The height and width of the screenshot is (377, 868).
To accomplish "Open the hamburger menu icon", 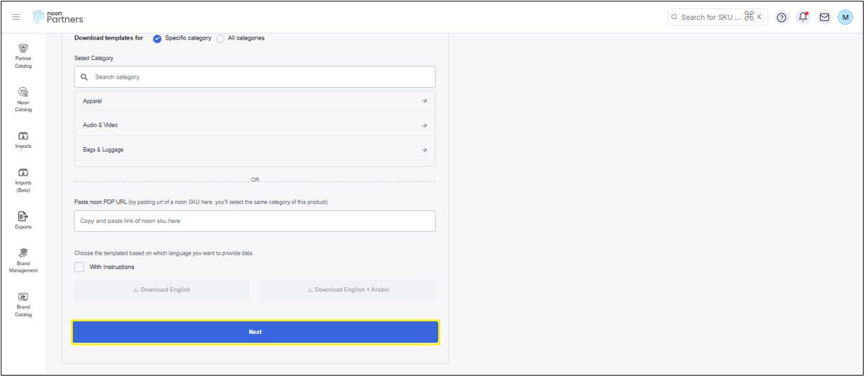I will pyautogui.click(x=16, y=17).
